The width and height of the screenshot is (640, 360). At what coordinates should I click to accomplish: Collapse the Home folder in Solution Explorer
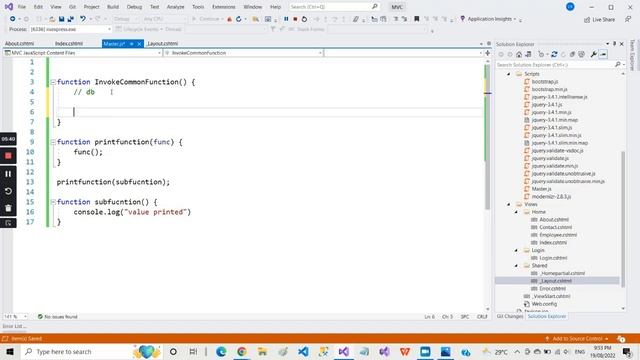516,212
